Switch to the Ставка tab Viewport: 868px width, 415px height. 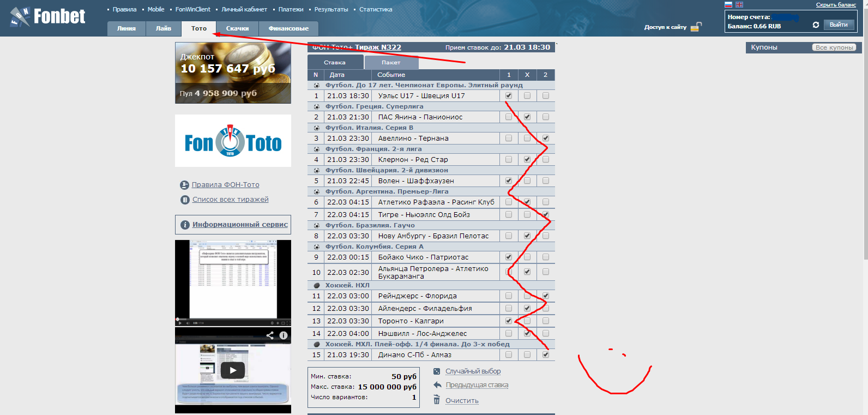(335, 62)
